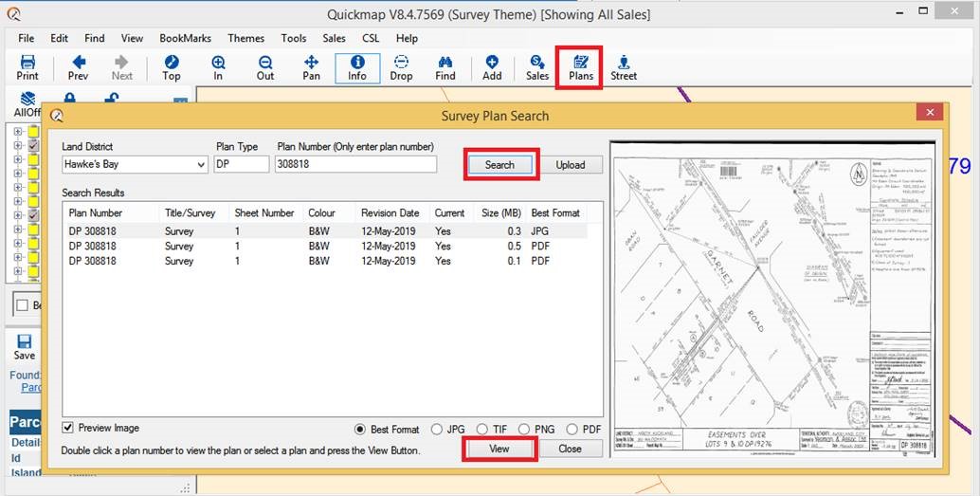Open the Street view tool

pos(624,67)
